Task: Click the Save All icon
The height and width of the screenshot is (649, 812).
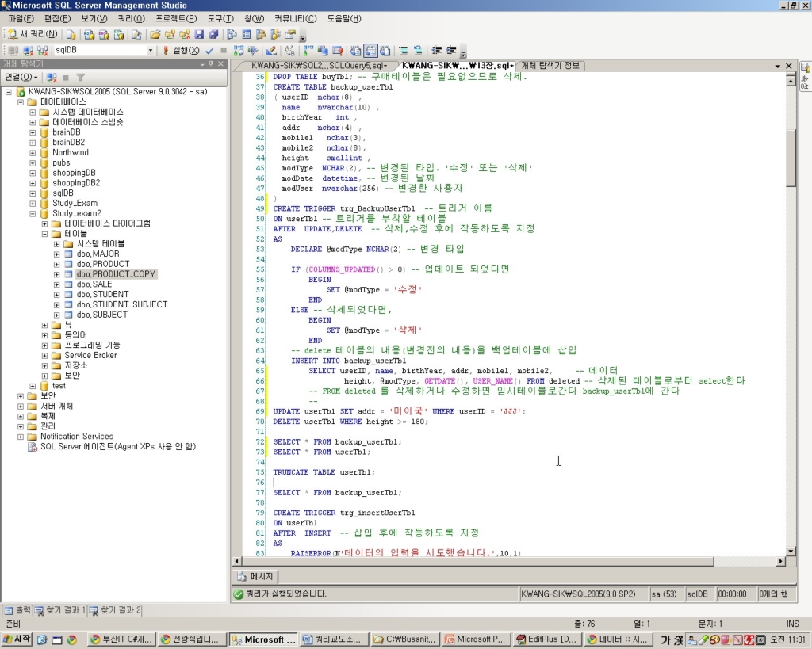Action: click(x=213, y=34)
